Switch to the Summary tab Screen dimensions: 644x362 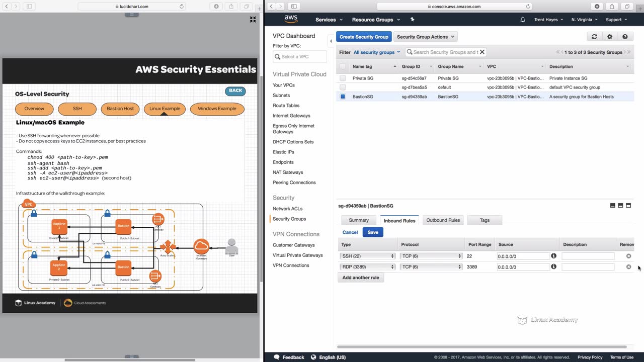(x=359, y=220)
